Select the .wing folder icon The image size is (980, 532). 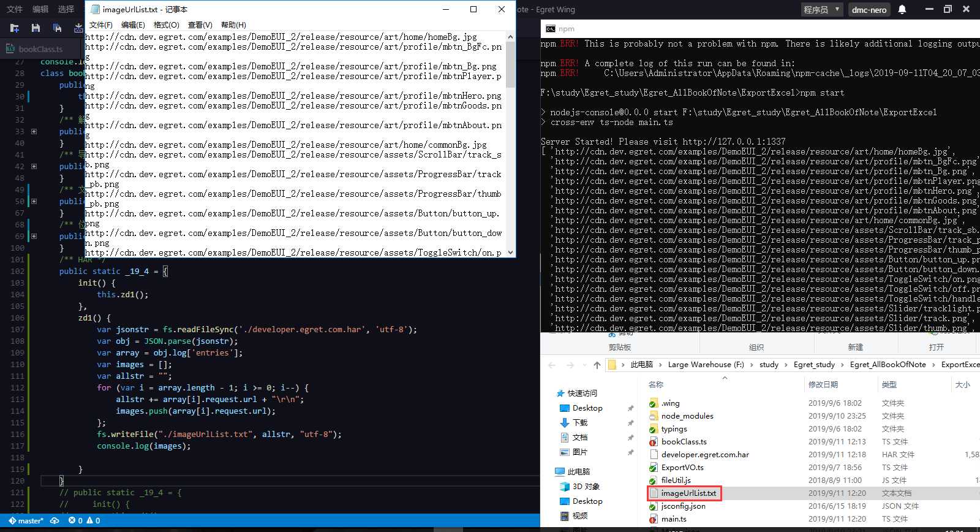654,403
